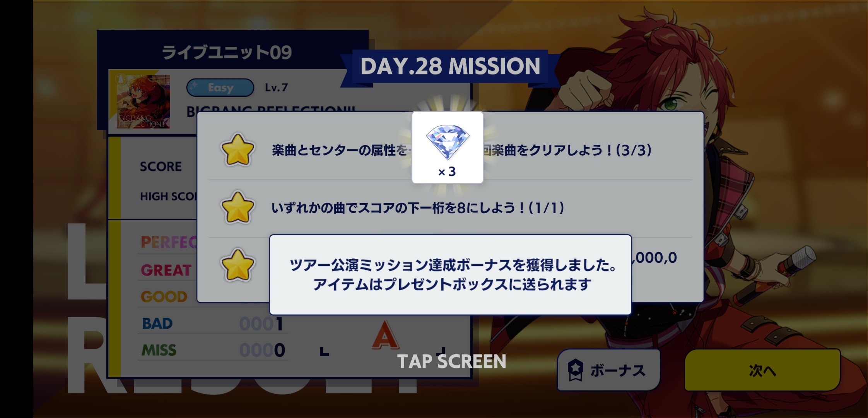Image resolution: width=868 pixels, height=418 pixels.
Task: Proceed with the yellow 次へ button
Action: pos(762,370)
